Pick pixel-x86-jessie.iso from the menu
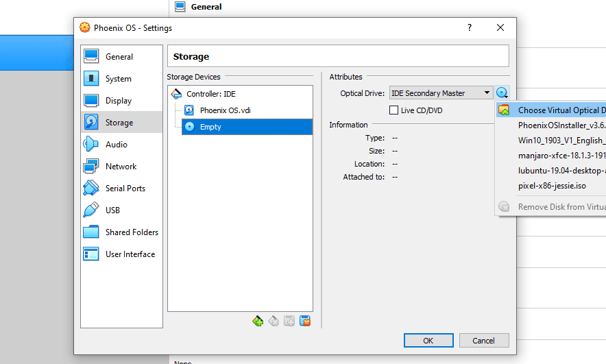Screen dimensions: 606x364 pyautogui.click(x=551, y=186)
